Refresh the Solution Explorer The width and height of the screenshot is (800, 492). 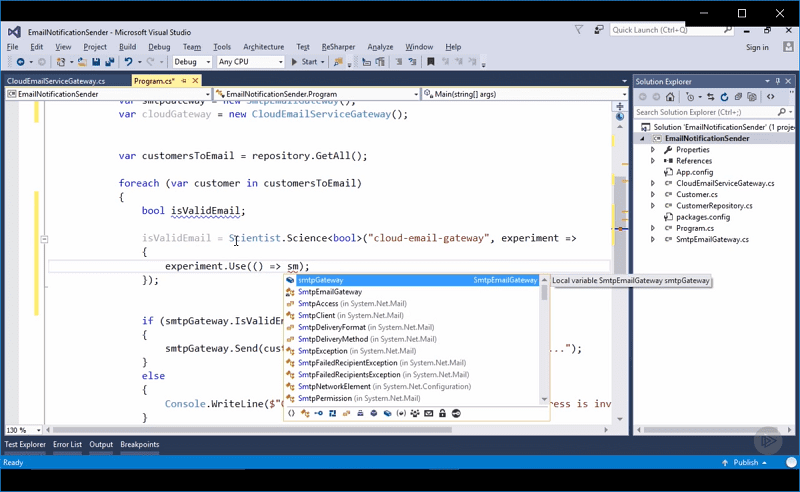click(724, 96)
